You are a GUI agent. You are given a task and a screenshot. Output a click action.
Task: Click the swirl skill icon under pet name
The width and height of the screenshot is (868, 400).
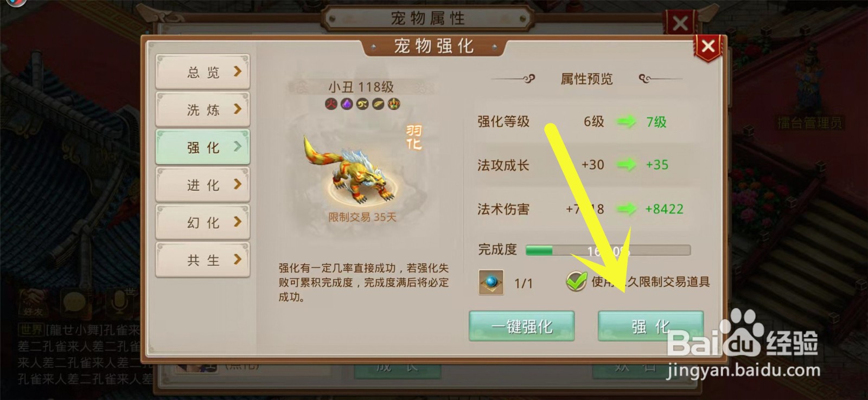(x=362, y=104)
